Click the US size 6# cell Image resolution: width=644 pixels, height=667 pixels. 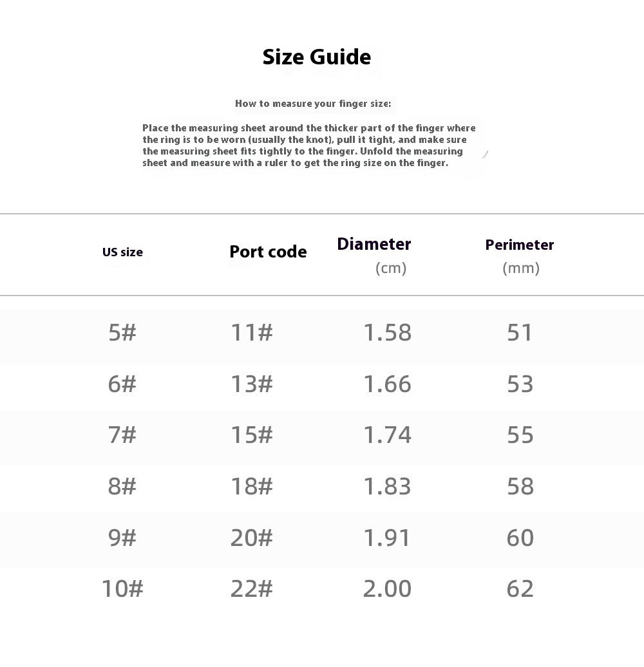click(122, 384)
